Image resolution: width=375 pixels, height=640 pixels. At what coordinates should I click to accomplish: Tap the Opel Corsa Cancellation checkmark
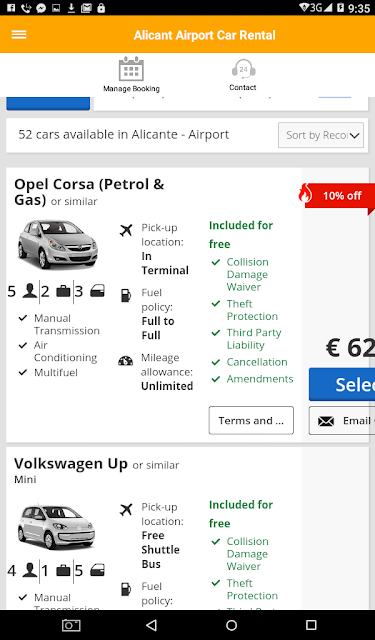pos(216,362)
